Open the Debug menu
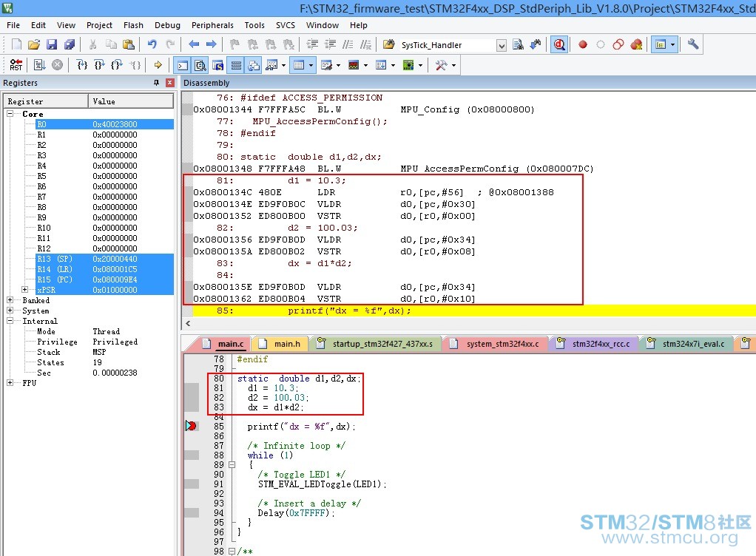The height and width of the screenshot is (556, 756). (x=167, y=25)
